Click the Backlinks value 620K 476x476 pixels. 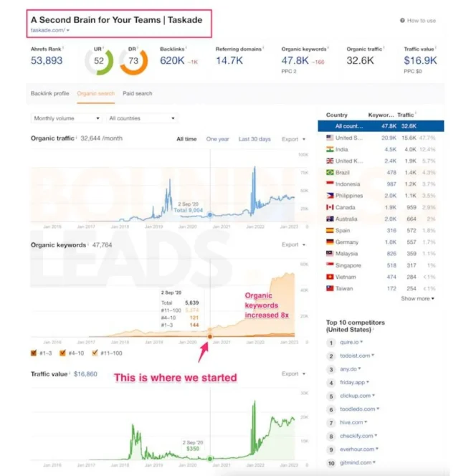click(x=172, y=60)
